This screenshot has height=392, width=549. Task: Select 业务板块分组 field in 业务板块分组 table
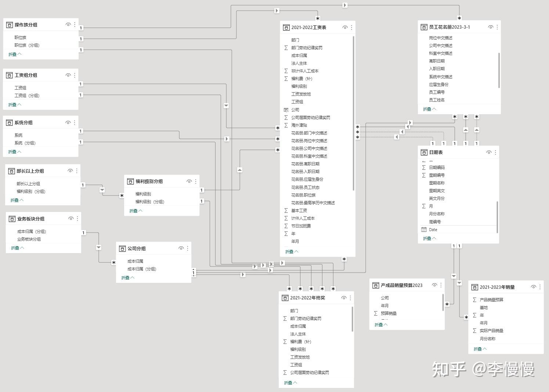(29, 239)
